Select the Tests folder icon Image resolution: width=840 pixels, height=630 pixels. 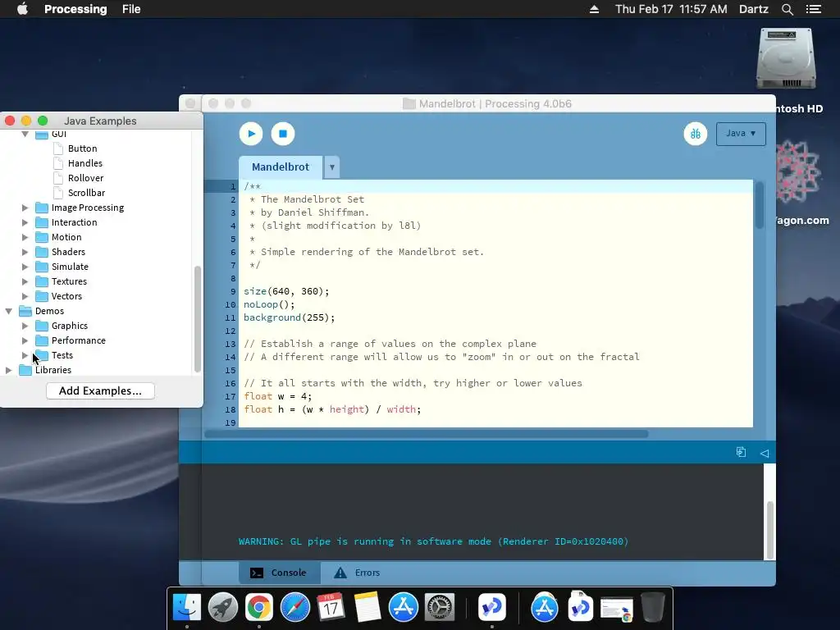point(42,355)
